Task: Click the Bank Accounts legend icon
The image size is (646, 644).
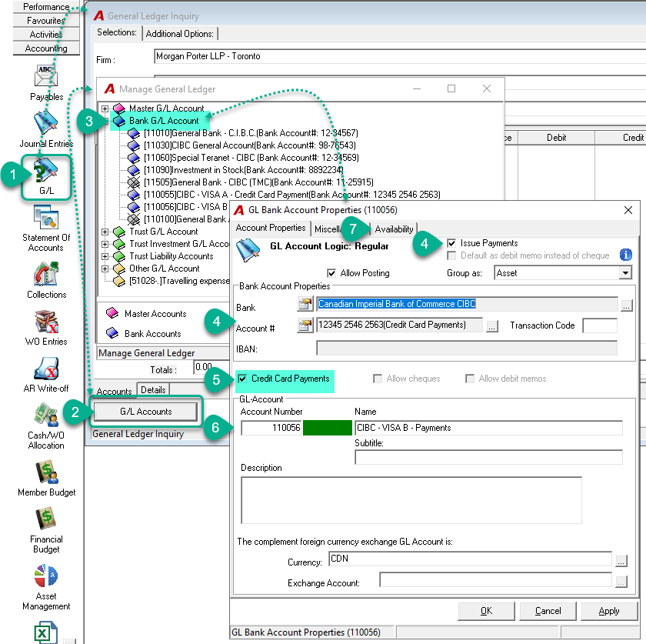Action: [112, 332]
